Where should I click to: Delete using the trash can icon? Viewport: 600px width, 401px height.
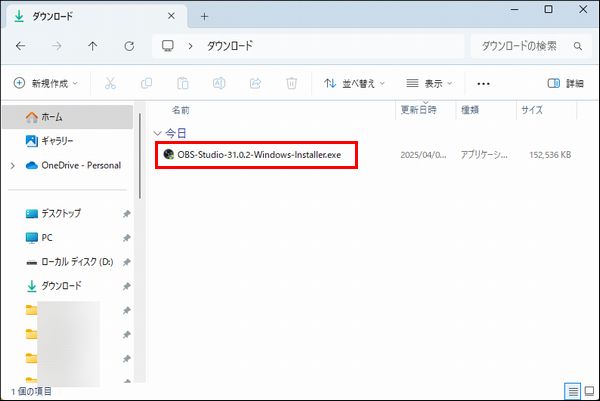point(292,83)
